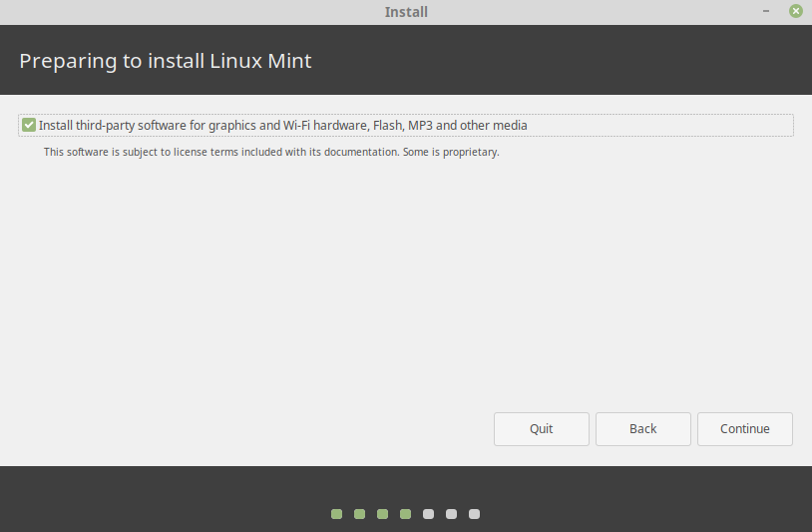Go back with the Back button

(643, 429)
